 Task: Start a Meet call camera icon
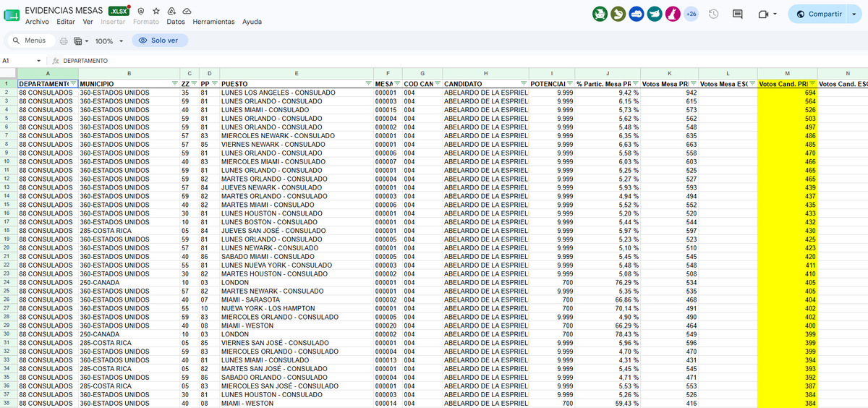coord(763,14)
